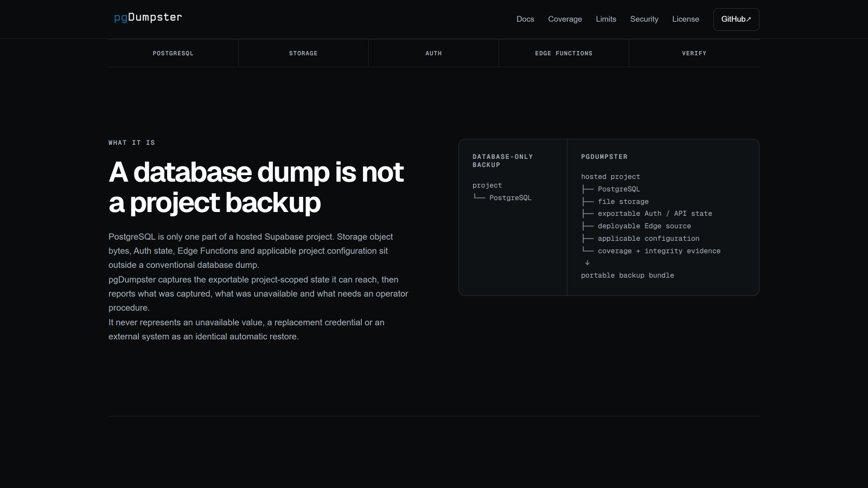Viewport: 868px width, 488px height.
Task: Open the Docs page
Action: (x=525, y=19)
